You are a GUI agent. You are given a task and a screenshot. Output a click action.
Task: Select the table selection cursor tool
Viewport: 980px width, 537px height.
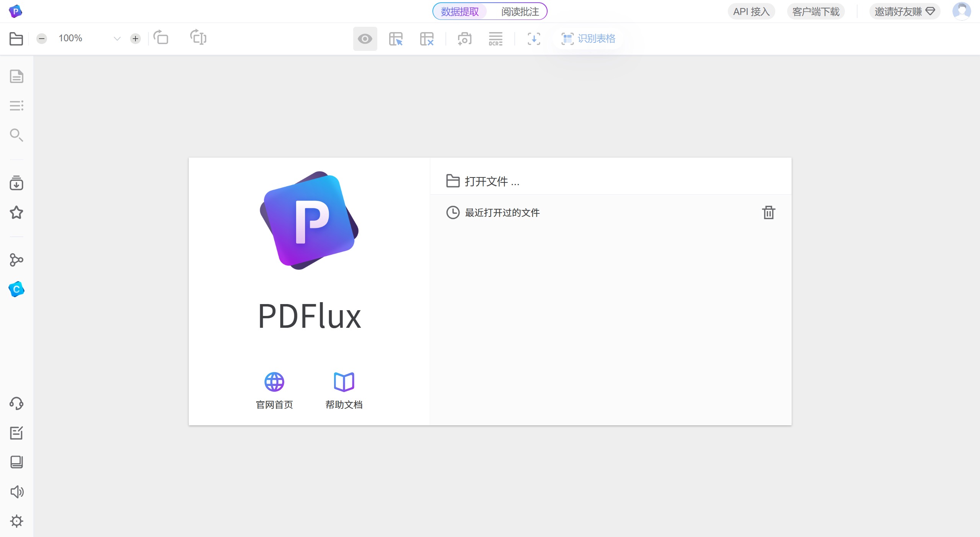[x=396, y=39]
